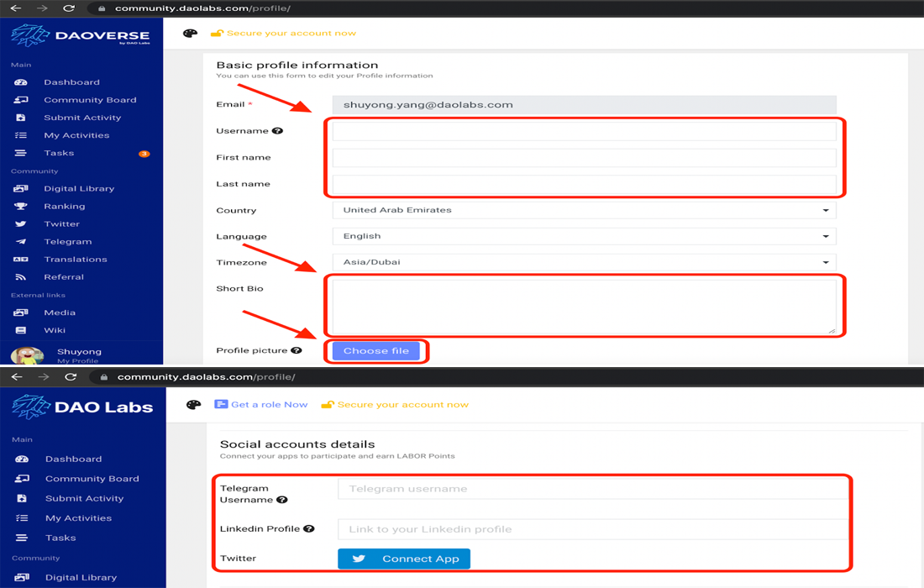Open Dashboard in upper DAOVERSE sidebar

[71, 82]
